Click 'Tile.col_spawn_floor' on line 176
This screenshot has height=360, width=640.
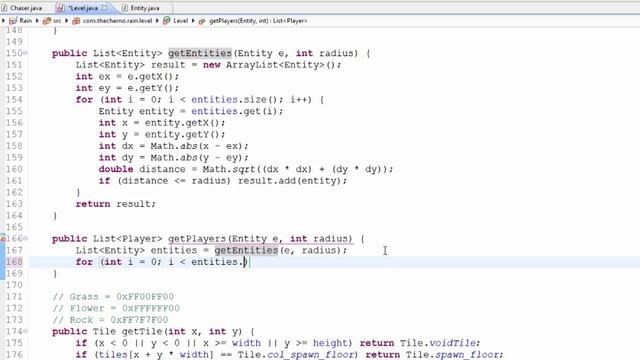click(x=296, y=354)
